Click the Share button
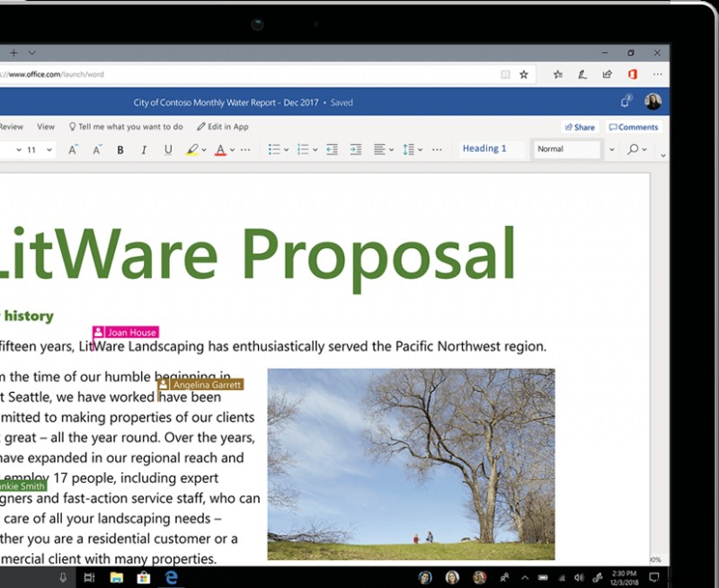Image resolution: width=719 pixels, height=588 pixels. [579, 127]
